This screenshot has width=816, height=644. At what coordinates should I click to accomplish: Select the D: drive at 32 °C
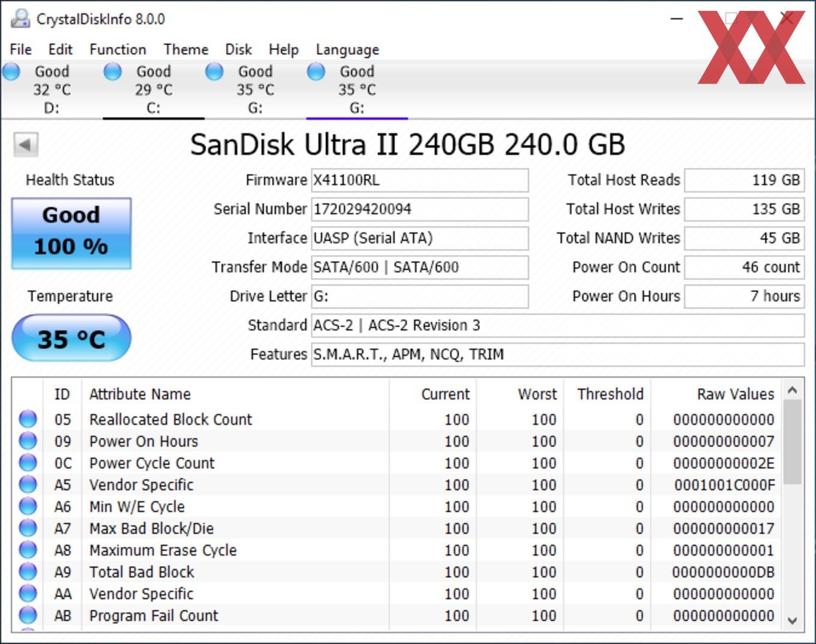coord(52,89)
